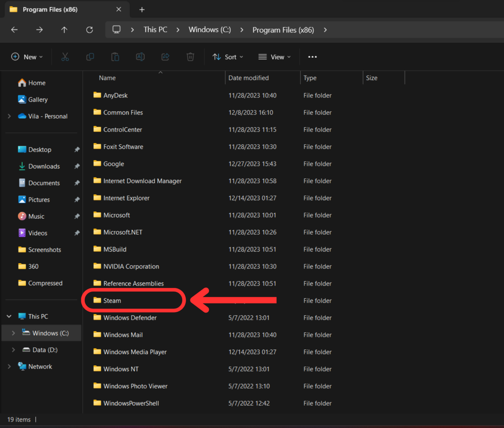Click Windows (C:) in the address breadcrumb
This screenshot has height=428, width=504.
[x=209, y=30]
